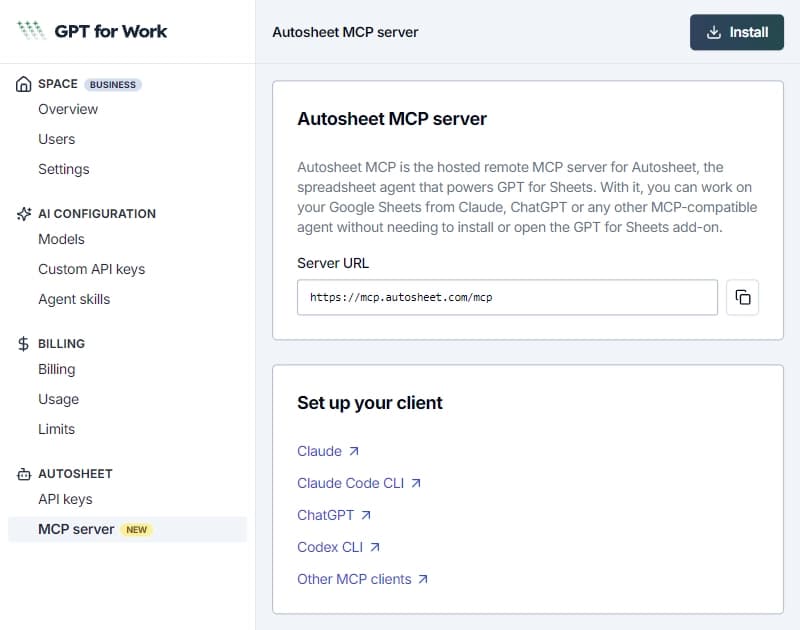This screenshot has width=800, height=630.
Task: Click the Server URL label
Action: tap(333, 263)
